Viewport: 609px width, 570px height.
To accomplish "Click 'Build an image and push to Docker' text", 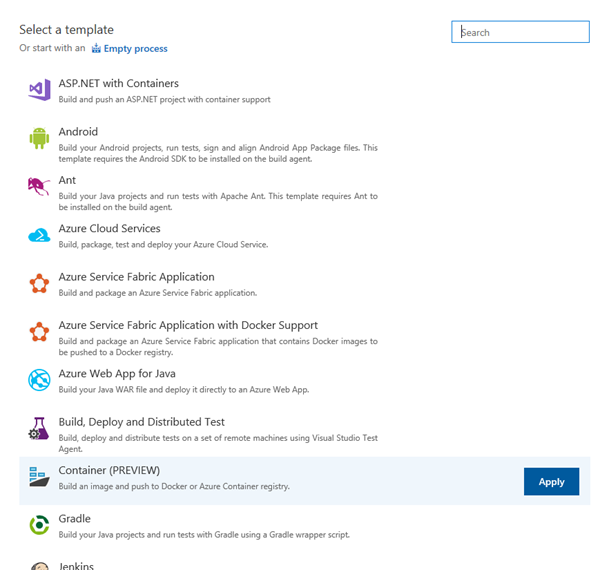I will coord(174,487).
